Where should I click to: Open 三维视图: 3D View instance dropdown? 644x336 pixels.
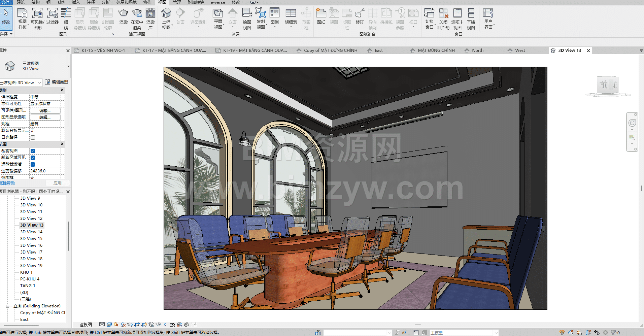click(x=21, y=82)
